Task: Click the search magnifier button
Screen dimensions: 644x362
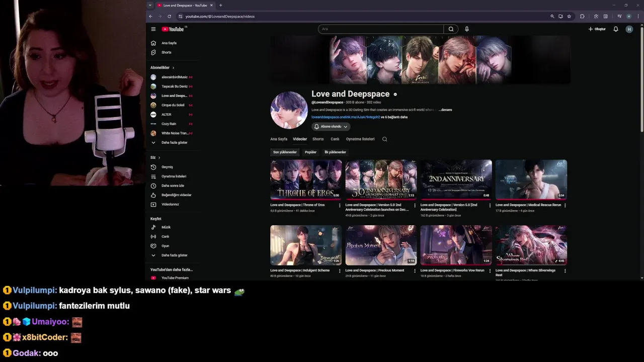Action: pyautogui.click(x=451, y=29)
